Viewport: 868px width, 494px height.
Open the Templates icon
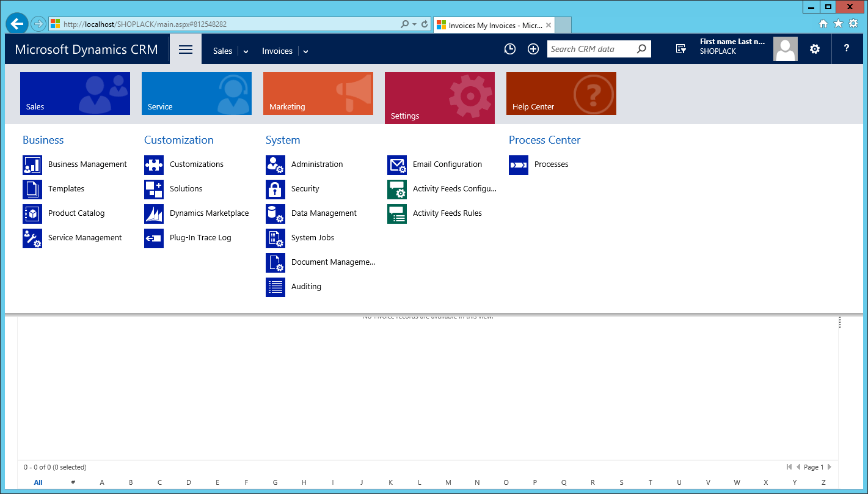coord(32,189)
